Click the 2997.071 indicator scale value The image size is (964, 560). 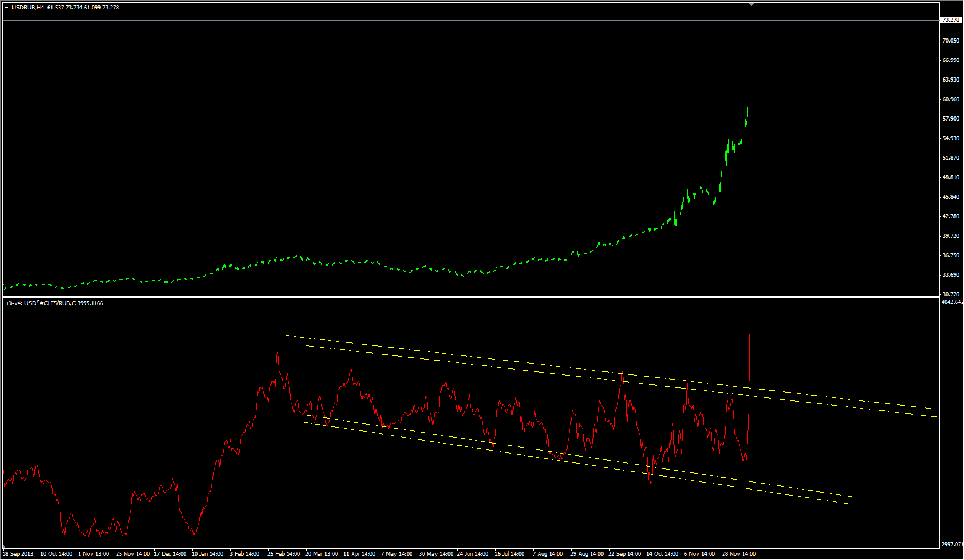(952, 545)
